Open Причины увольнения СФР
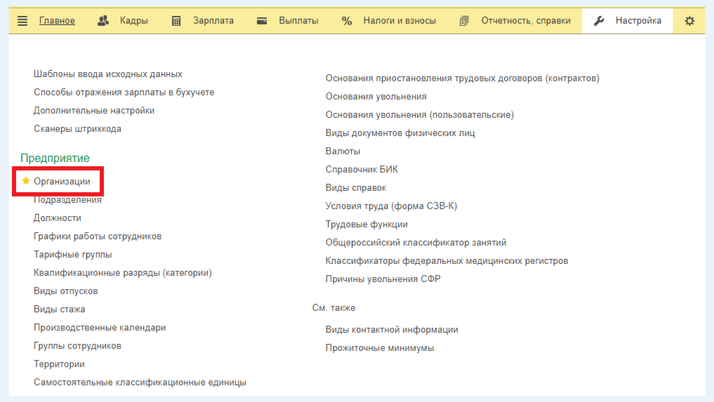This screenshot has height=402, width=714. 382,279
